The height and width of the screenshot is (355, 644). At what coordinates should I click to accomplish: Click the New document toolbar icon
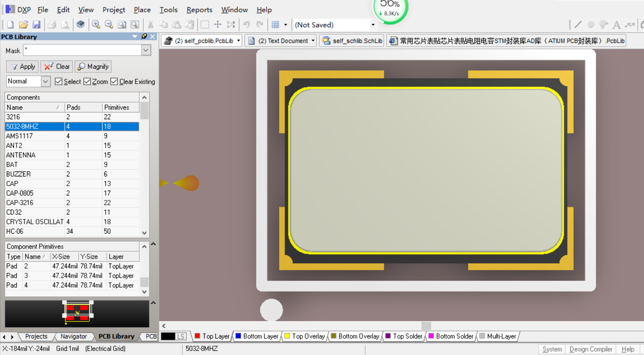click(10, 25)
